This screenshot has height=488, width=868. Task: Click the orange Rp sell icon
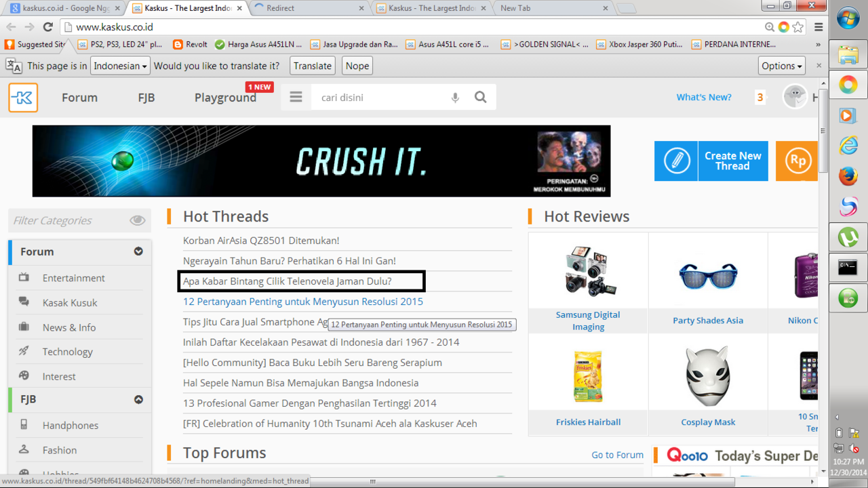click(x=797, y=161)
